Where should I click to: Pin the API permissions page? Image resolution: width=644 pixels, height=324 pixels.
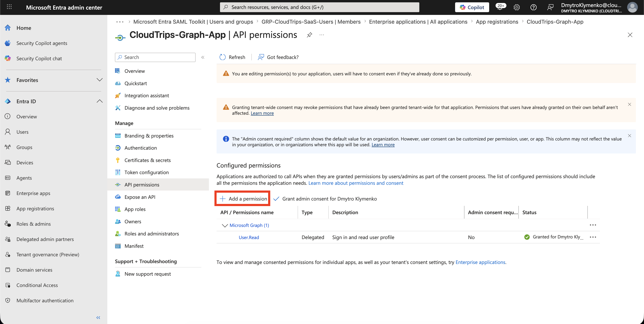309,35
